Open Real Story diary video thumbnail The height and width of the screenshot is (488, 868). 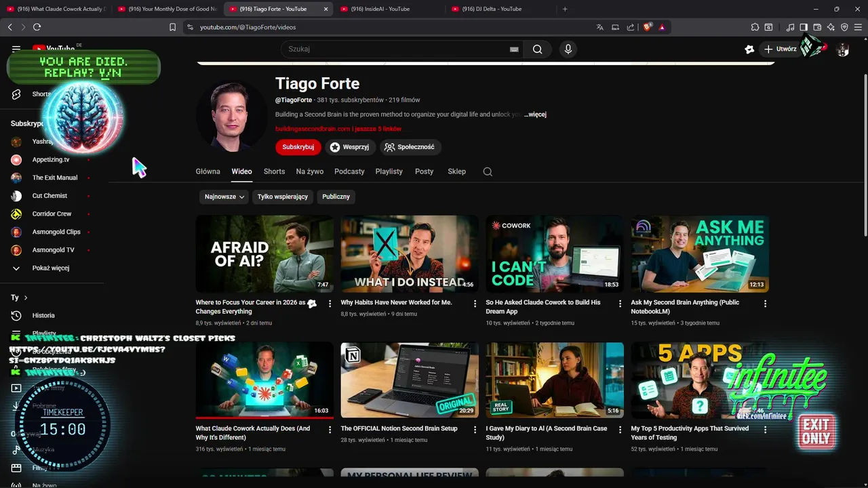click(x=555, y=380)
